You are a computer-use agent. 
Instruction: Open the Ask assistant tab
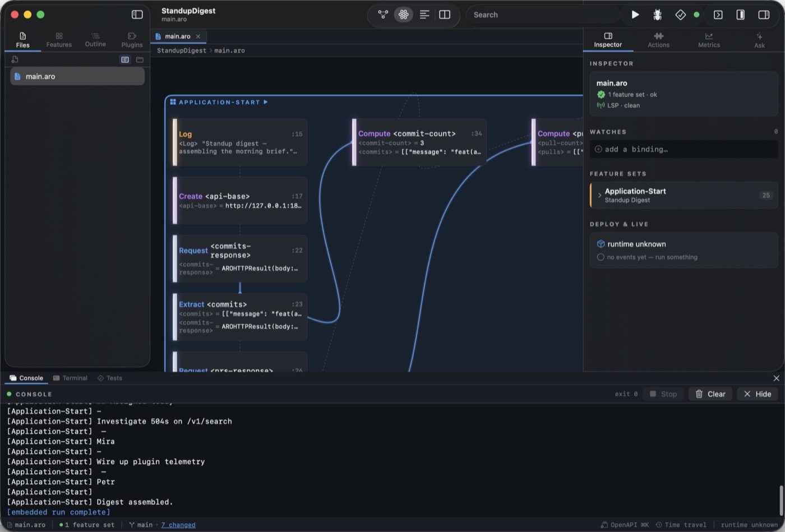pos(759,40)
